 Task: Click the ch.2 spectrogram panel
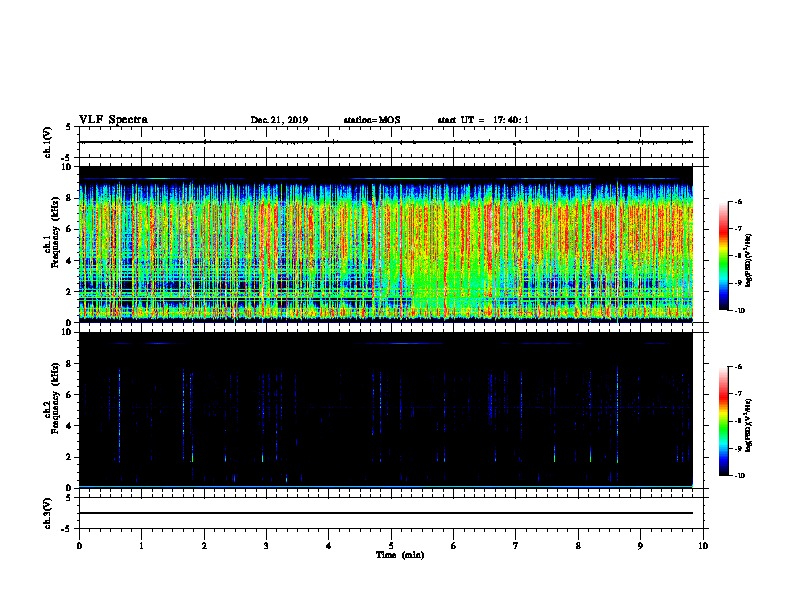coord(386,410)
